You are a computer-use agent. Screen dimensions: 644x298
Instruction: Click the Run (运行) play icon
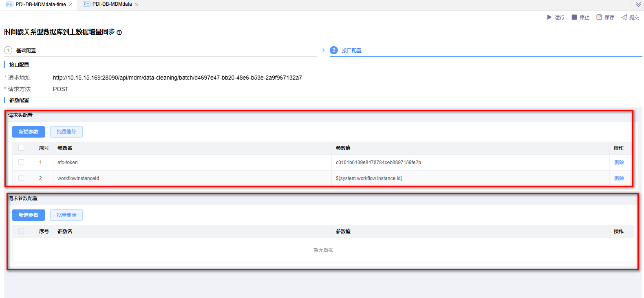point(549,17)
